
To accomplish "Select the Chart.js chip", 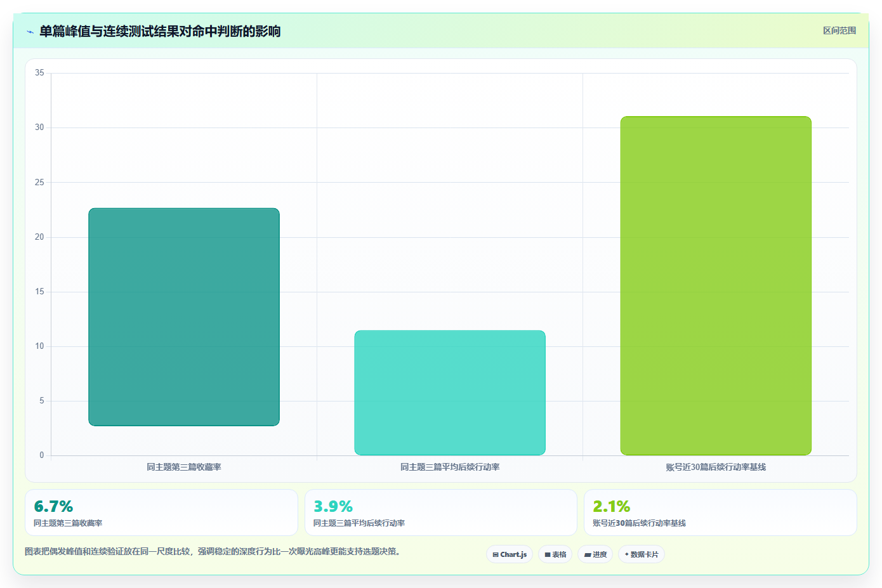I will 510,554.
